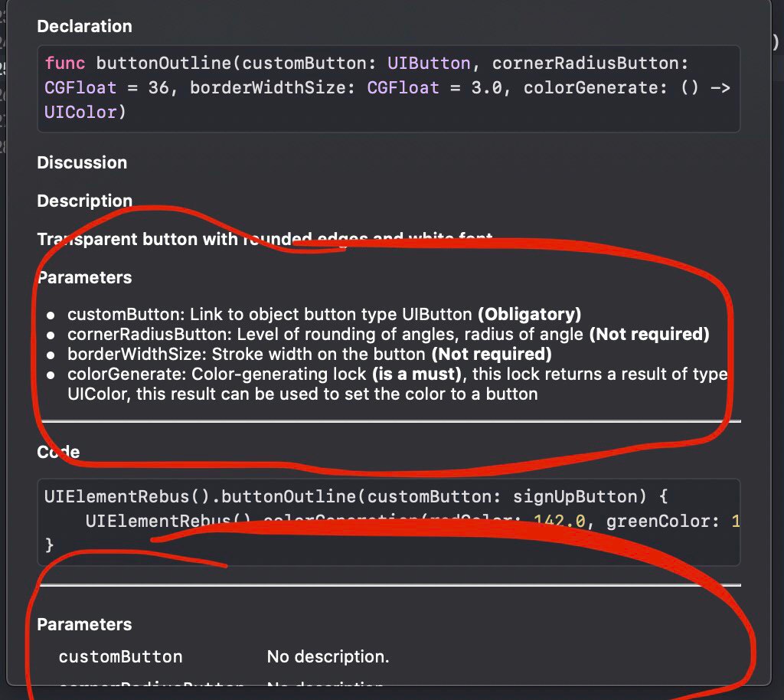Image resolution: width=784 pixels, height=700 pixels.
Task: Click the CGFloat type before "= 3.0"
Action: (x=403, y=87)
